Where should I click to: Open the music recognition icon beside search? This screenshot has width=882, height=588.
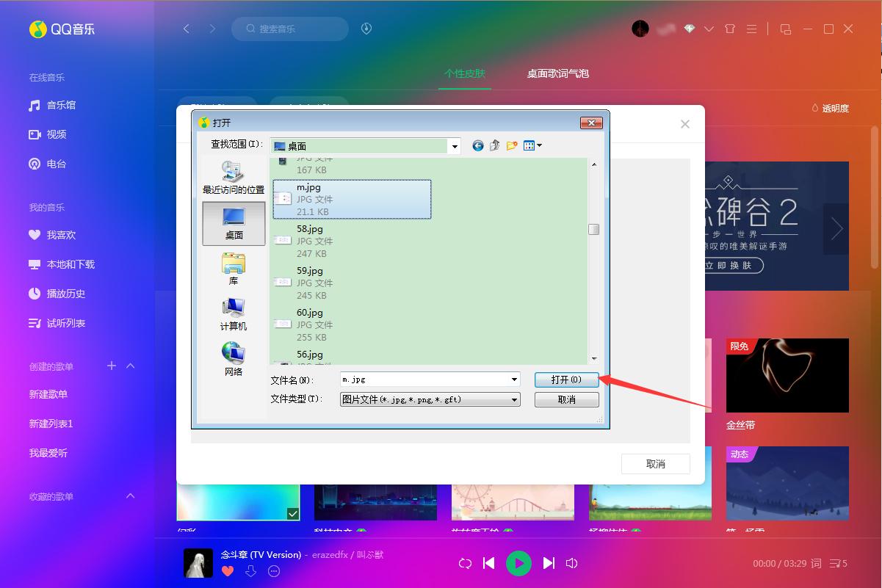pyautogui.click(x=366, y=29)
